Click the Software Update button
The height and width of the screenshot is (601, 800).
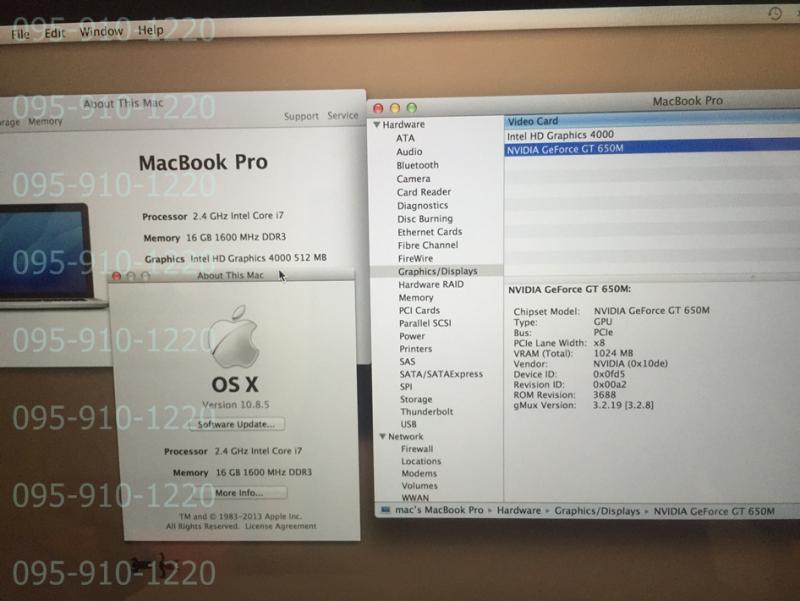pos(236,424)
